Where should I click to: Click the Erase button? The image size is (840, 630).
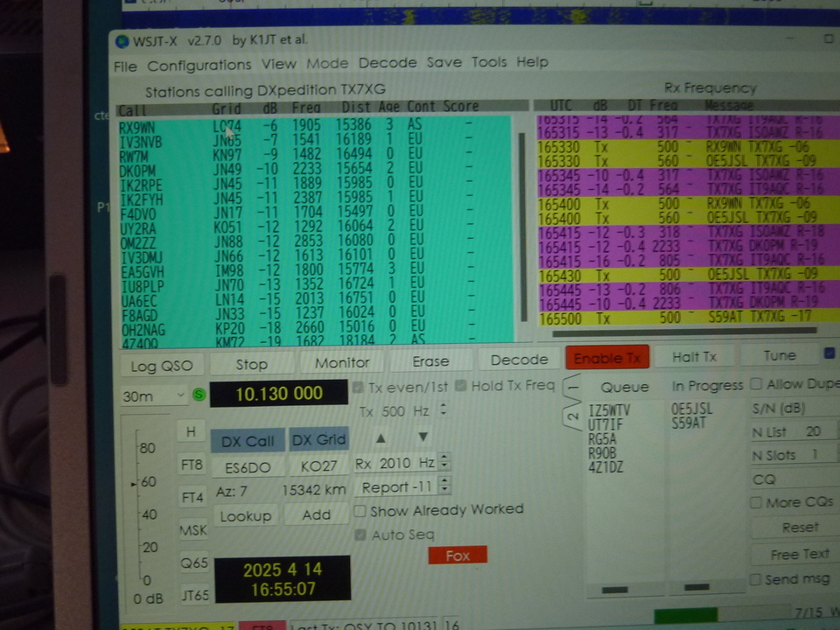[430, 361]
